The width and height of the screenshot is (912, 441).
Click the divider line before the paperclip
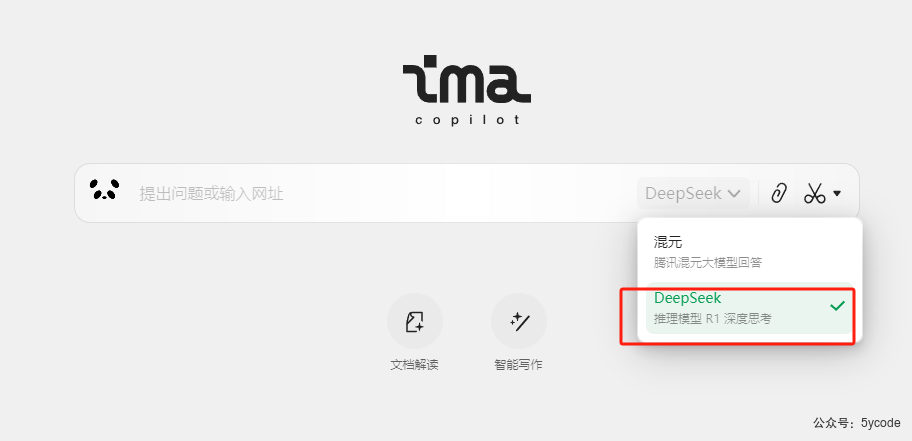[x=758, y=193]
